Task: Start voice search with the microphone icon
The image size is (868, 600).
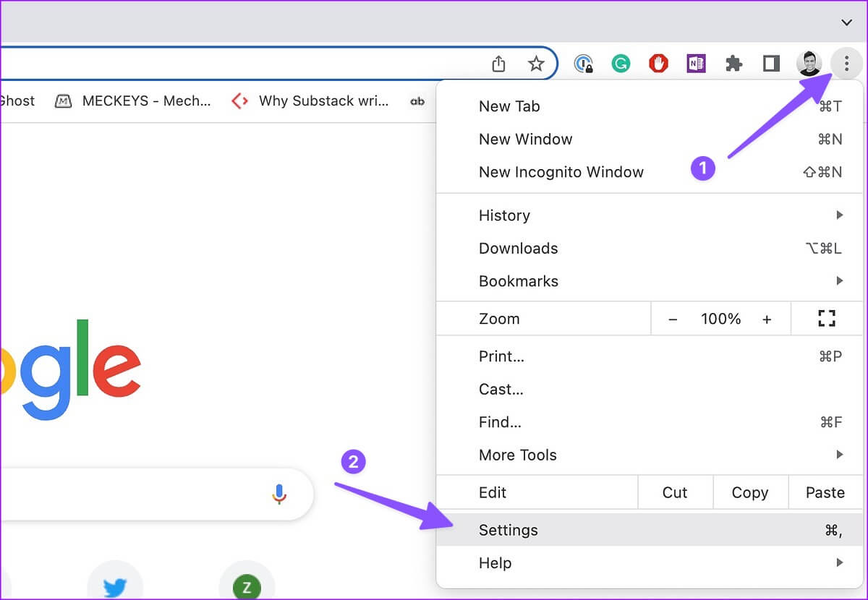Action: point(279,494)
